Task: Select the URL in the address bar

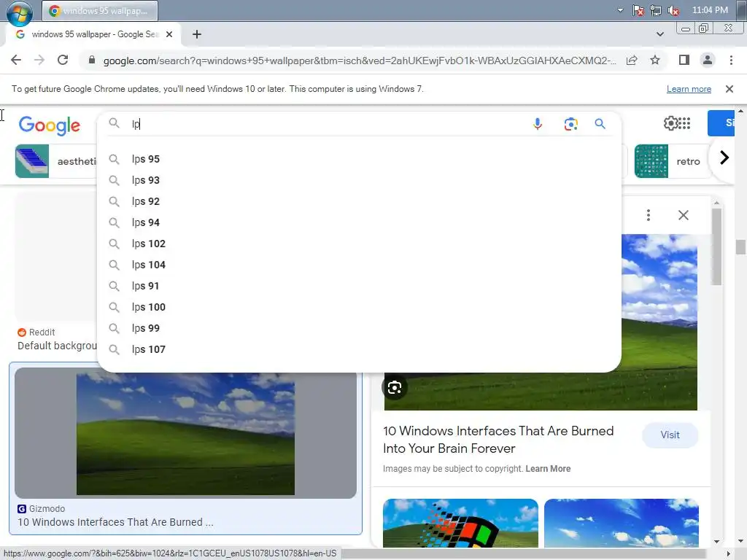Action: tap(359, 61)
